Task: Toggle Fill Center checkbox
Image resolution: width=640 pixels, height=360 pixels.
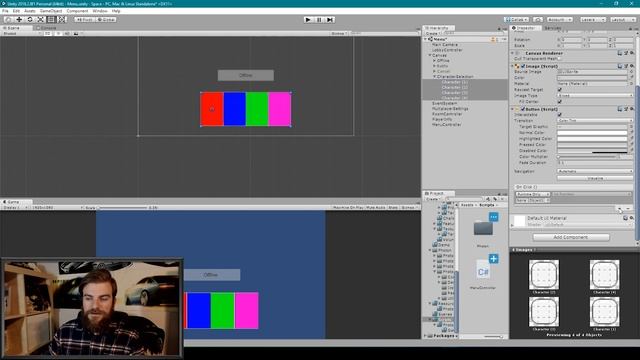Action: [x=560, y=101]
